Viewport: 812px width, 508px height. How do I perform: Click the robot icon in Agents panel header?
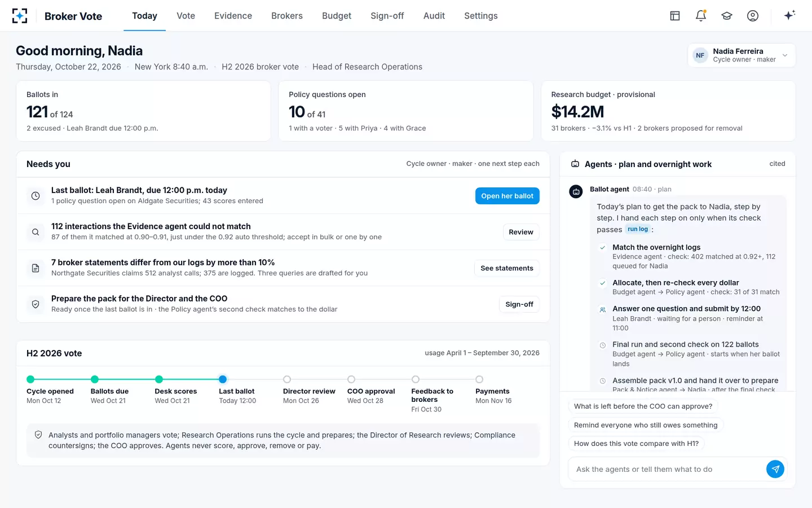[575, 164]
